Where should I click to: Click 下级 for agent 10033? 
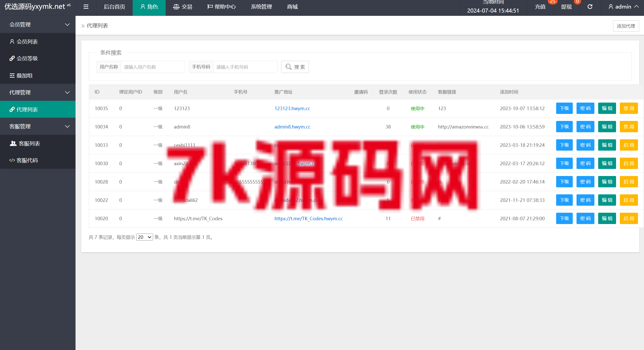click(564, 145)
